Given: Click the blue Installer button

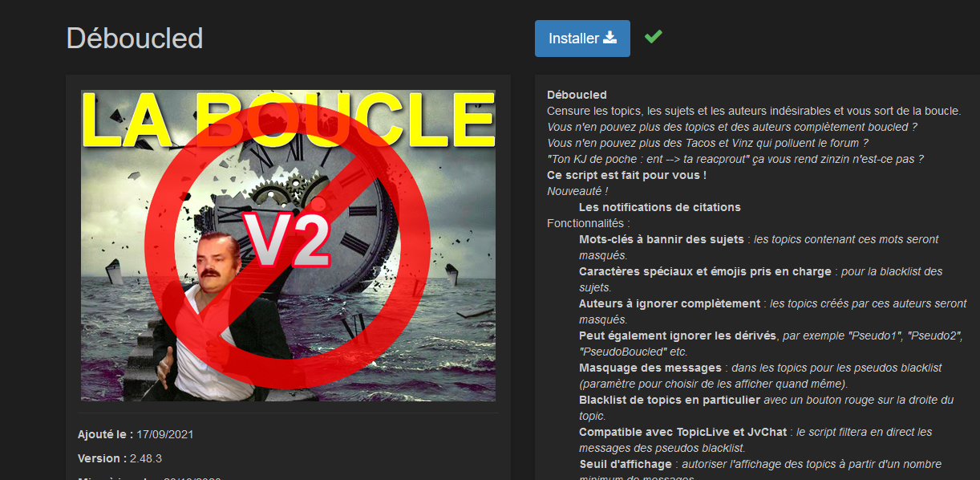Looking at the screenshot, I should 582,39.
